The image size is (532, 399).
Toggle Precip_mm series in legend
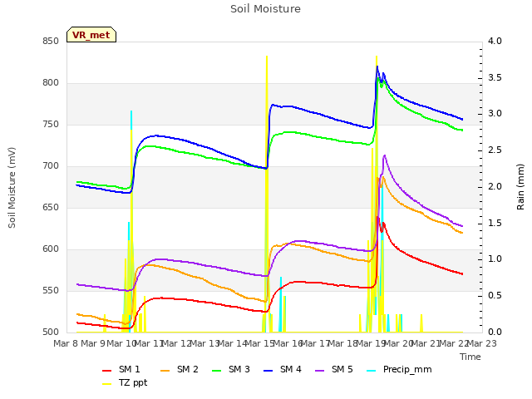[x=399, y=369]
